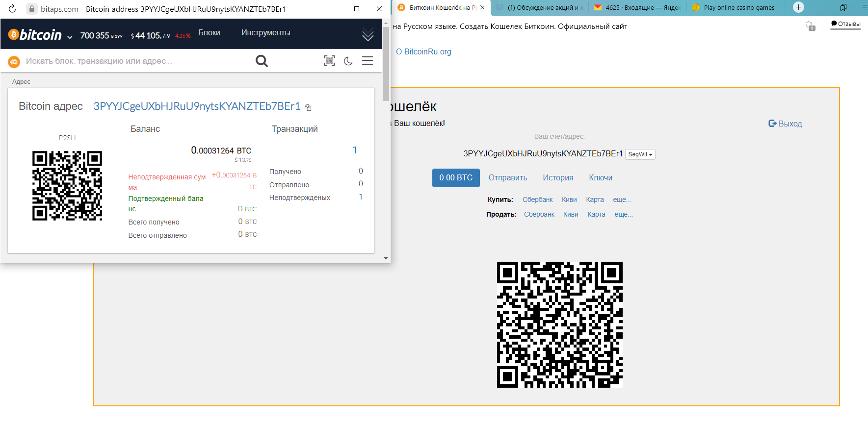Open the SegWit address type dropdown
868x423 pixels.
(640, 154)
